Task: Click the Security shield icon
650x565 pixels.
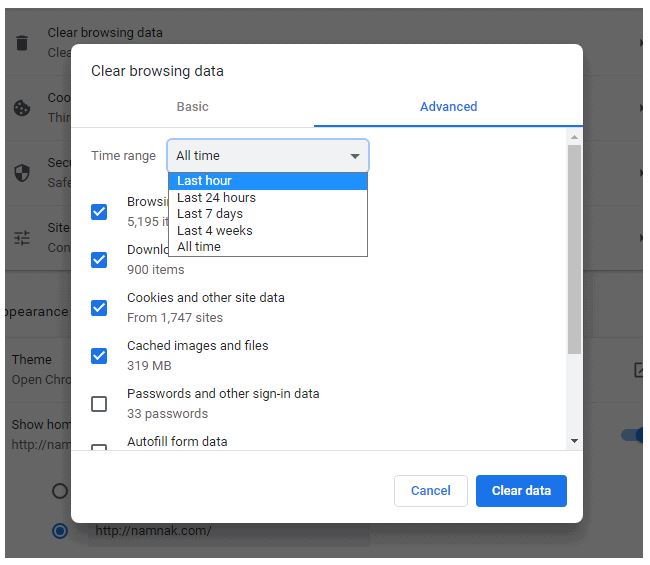Action: tap(22, 173)
